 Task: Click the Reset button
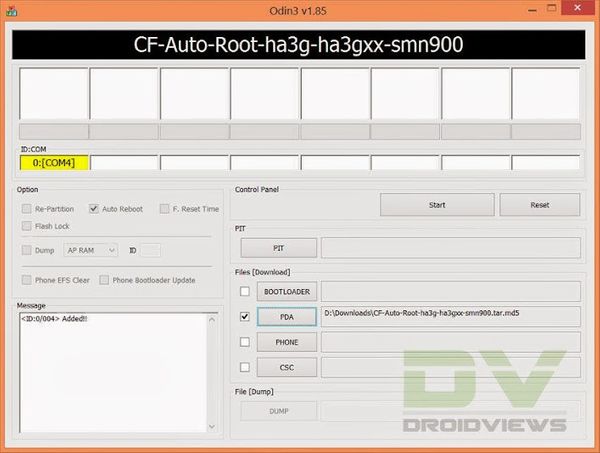click(540, 205)
